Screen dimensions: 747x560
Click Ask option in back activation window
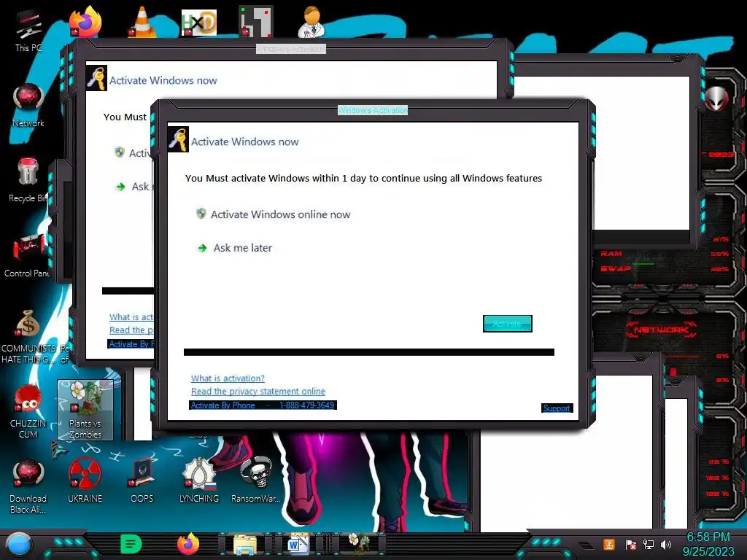pyautogui.click(x=140, y=187)
